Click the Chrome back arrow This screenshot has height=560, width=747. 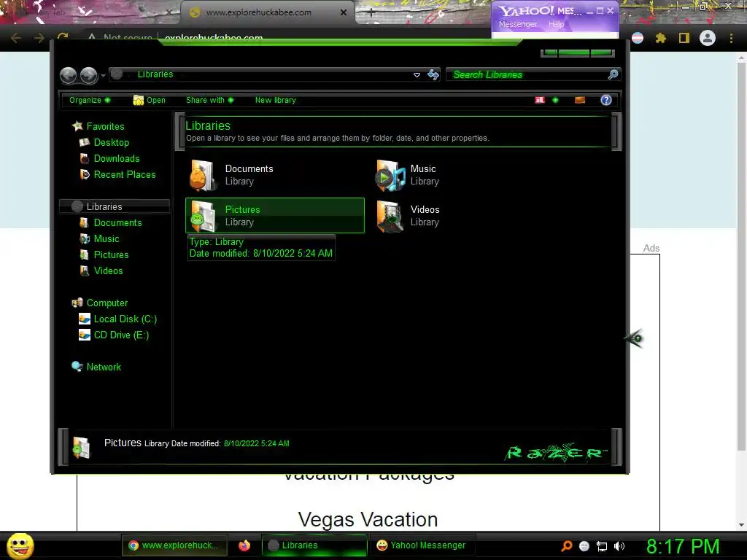click(x=16, y=38)
